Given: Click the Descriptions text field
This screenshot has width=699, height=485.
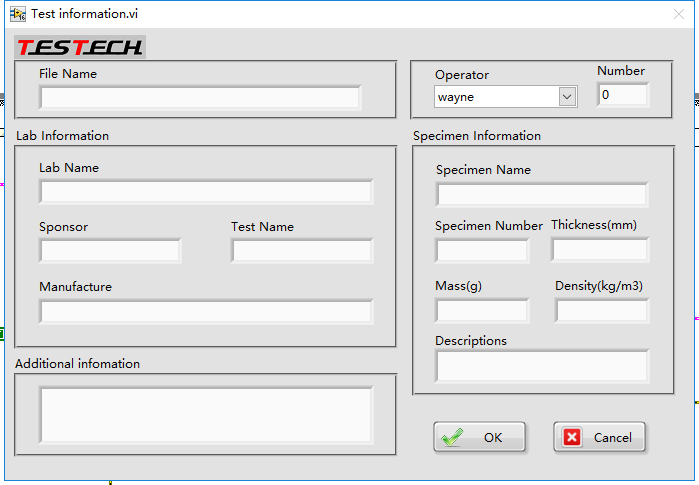Looking at the screenshot, I should pyautogui.click(x=541, y=366).
